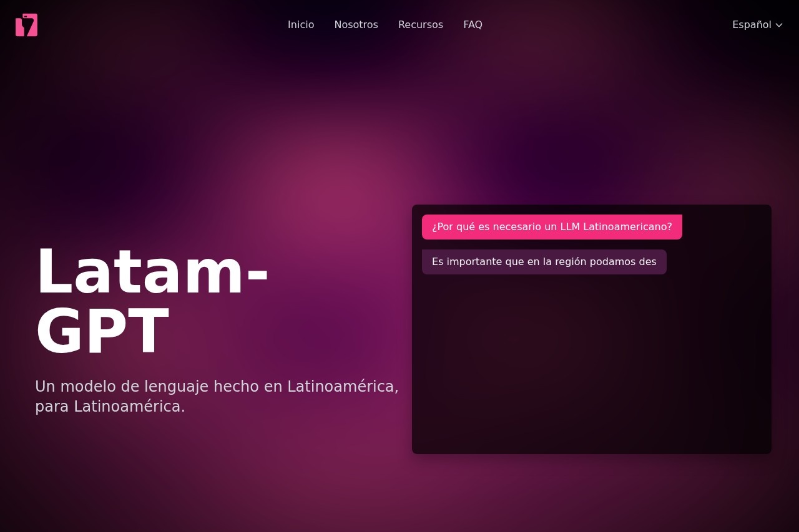799x532 pixels.
Task: Visit the FAQ section
Action: pos(473,25)
